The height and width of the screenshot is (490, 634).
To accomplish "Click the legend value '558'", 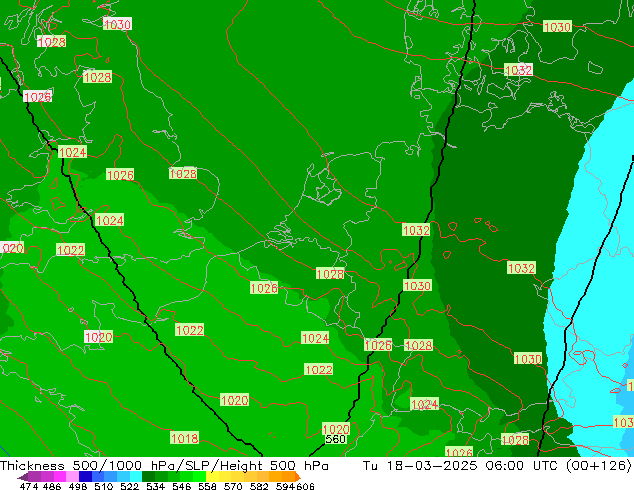I will coord(207,486).
